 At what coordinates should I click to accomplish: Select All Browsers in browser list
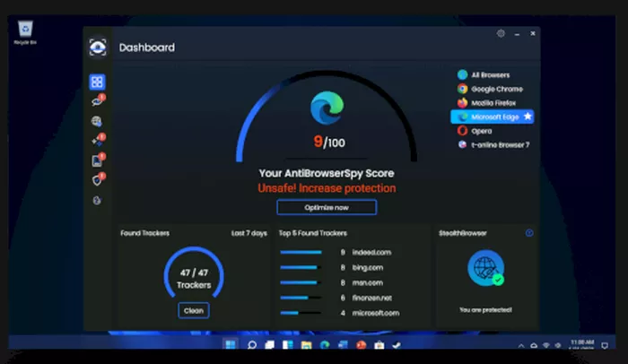pos(484,75)
